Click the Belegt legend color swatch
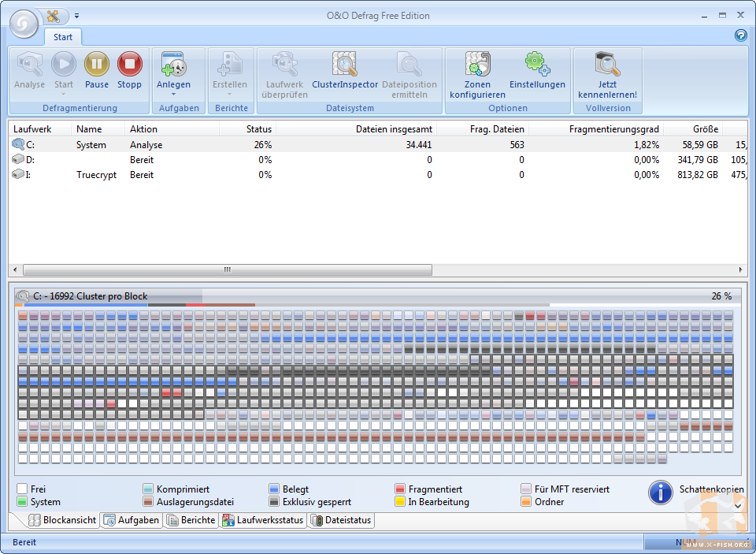The image size is (756, 554). click(x=274, y=489)
